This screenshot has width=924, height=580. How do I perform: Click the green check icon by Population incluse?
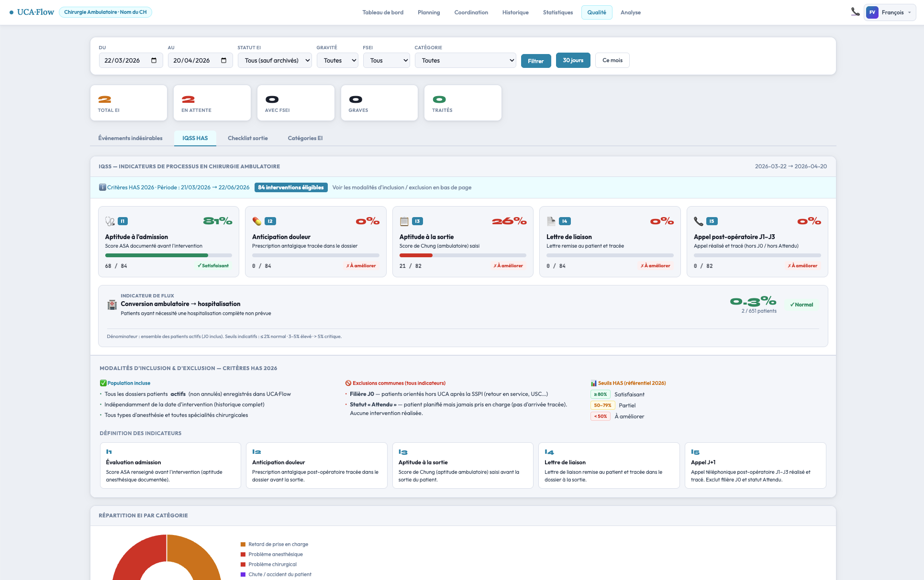tap(103, 383)
